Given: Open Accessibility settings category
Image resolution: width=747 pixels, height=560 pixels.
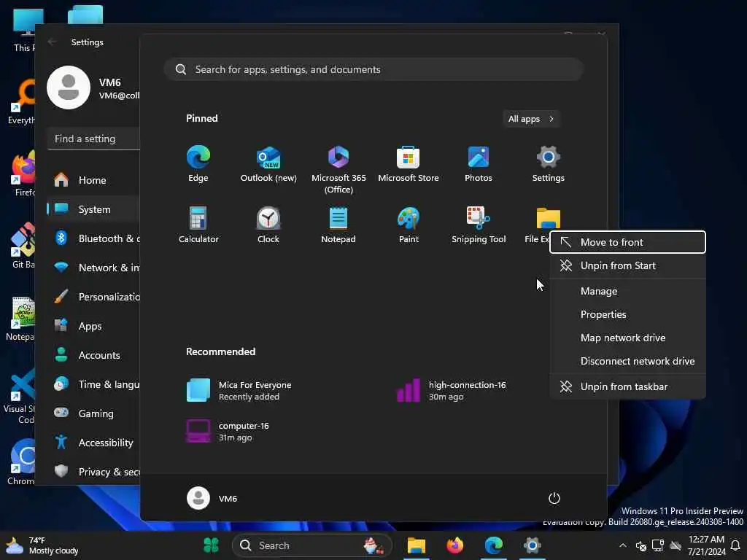Looking at the screenshot, I should click(x=93, y=443).
